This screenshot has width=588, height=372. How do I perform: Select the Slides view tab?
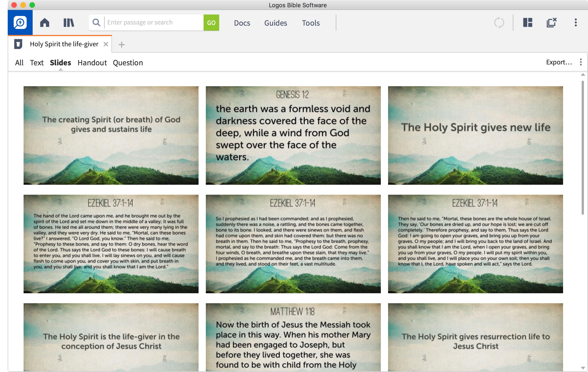point(60,63)
